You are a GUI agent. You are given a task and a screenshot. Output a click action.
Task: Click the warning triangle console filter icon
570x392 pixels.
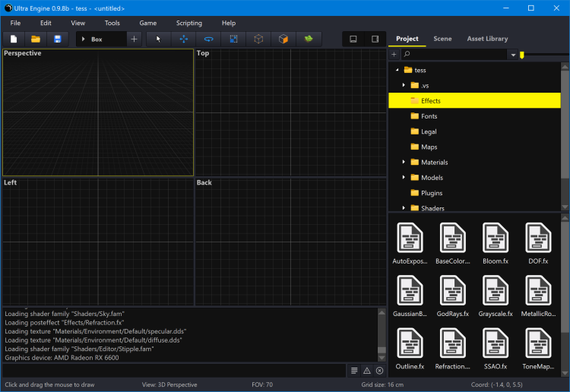(366, 371)
